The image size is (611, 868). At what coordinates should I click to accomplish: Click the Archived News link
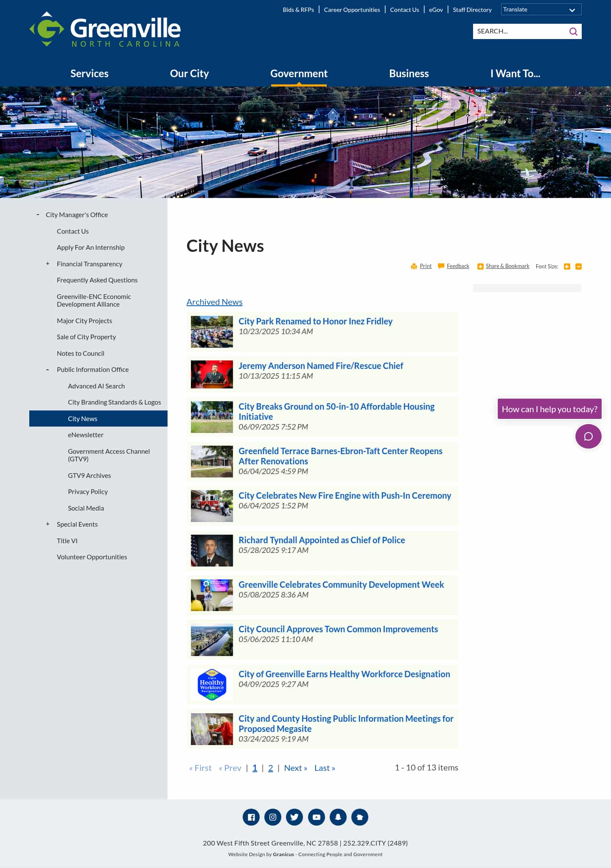tap(214, 302)
